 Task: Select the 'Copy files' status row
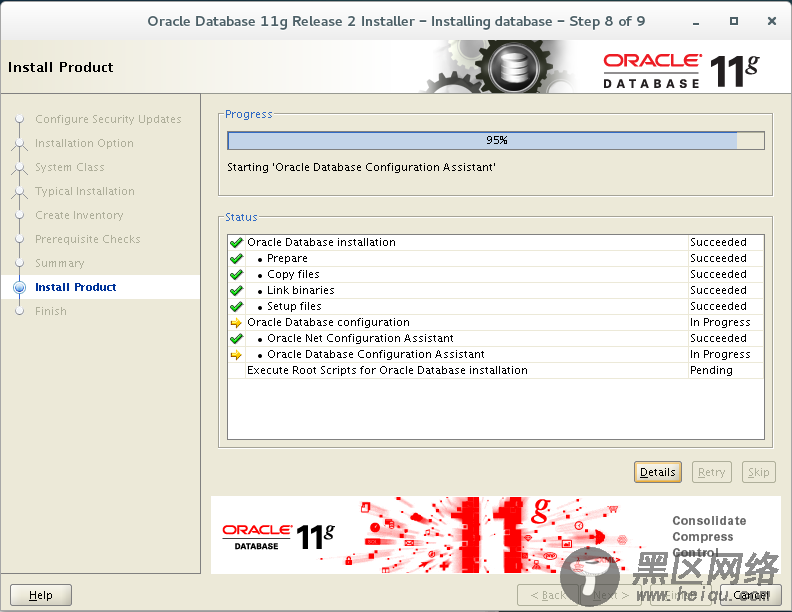496,275
